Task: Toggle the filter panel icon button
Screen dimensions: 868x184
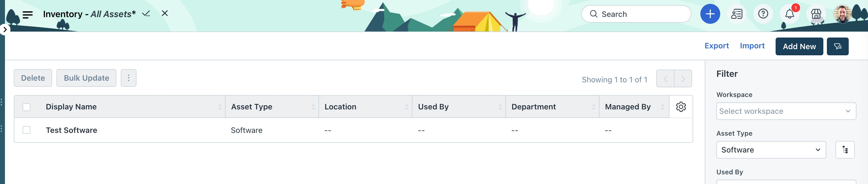Action: click(x=837, y=46)
